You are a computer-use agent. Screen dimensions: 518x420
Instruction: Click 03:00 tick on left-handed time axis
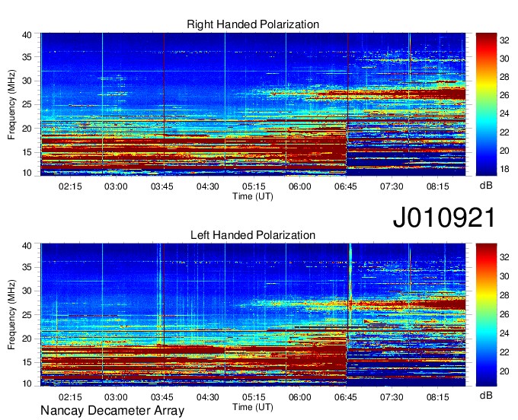click(116, 397)
